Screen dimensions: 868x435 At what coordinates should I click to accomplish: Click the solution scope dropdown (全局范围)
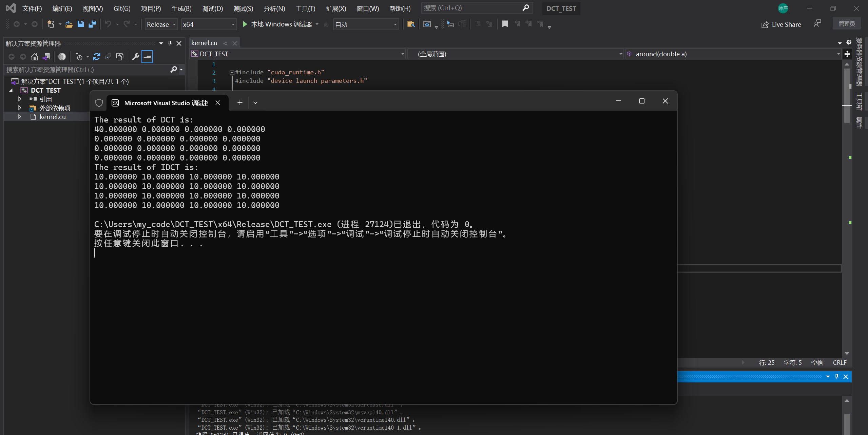(x=516, y=54)
